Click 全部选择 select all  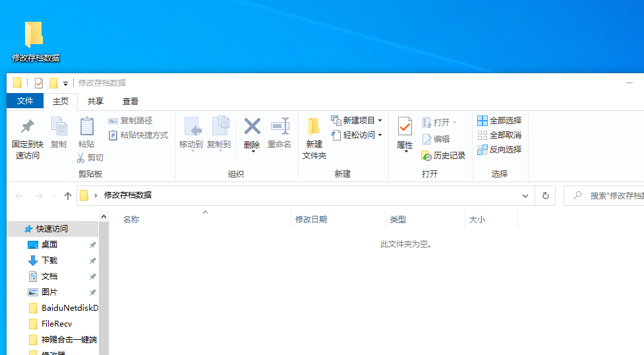pos(500,121)
